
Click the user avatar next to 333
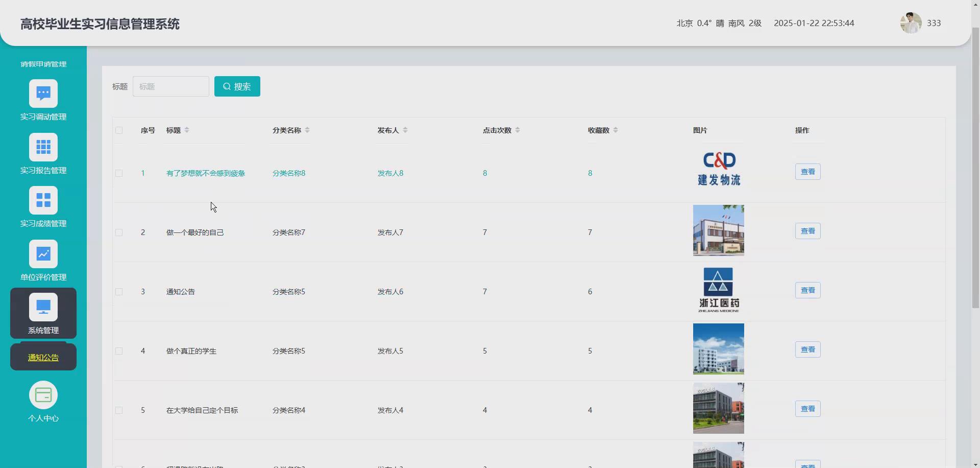tap(911, 23)
